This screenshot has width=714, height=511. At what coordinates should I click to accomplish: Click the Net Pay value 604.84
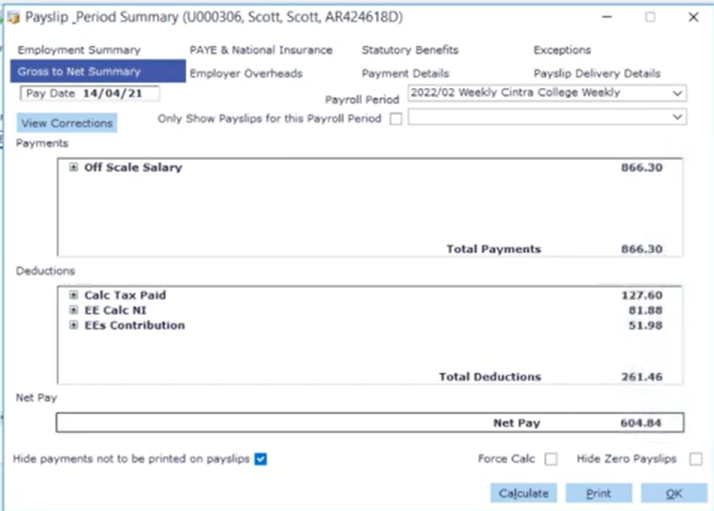coord(641,423)
